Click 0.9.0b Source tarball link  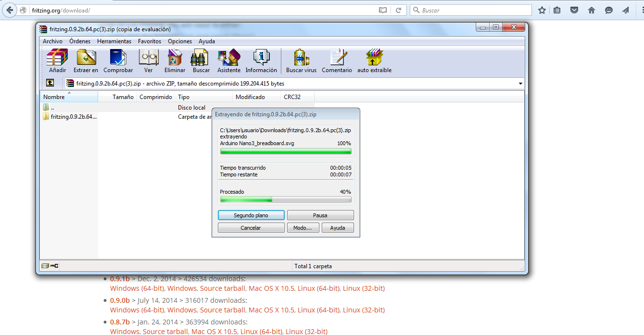tap(223, 310)
